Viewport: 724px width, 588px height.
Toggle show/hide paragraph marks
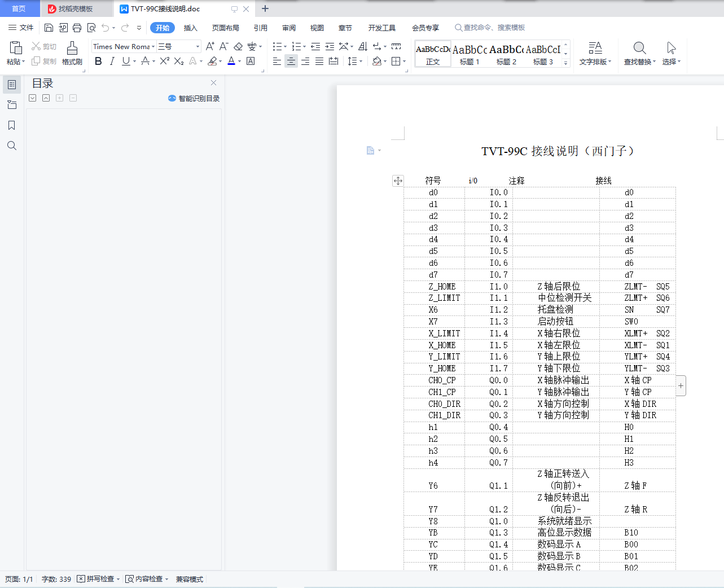click(x=377, y=46)
